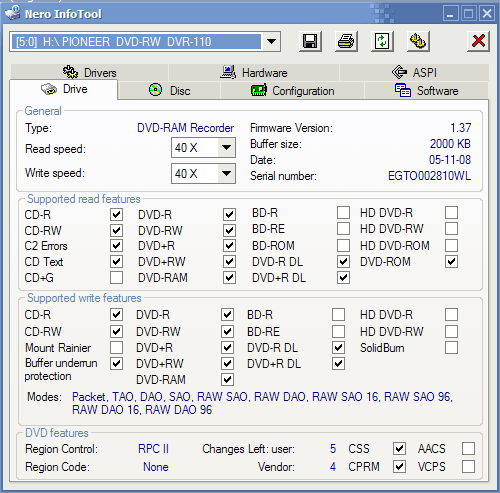Open the Hardware tab
This screenshot has height=493, width=500.
click(x=254, y=72)
